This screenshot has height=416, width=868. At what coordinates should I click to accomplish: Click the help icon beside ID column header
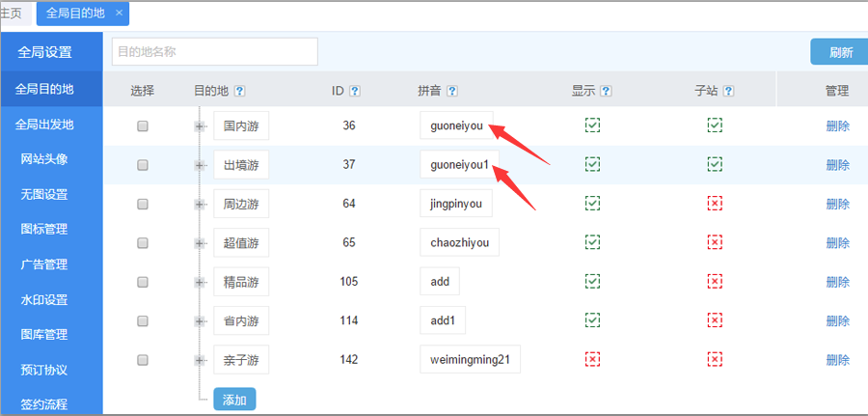click(355, 92)
